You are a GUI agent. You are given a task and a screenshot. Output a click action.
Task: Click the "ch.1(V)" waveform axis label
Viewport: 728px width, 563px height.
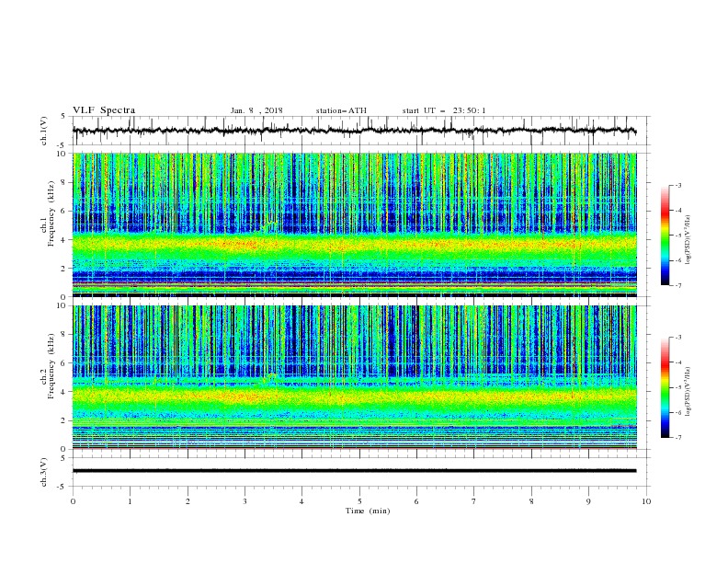pyautogui.click(x=44, y=131)
